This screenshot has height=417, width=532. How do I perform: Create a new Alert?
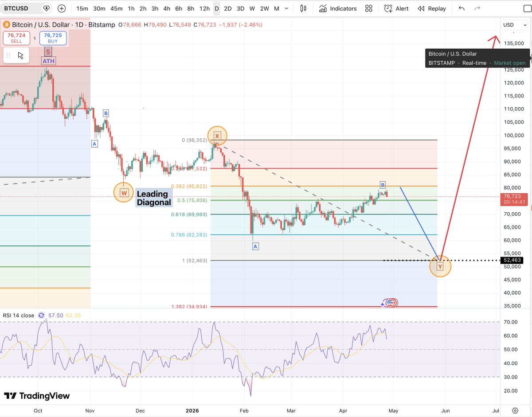(396, 8)
